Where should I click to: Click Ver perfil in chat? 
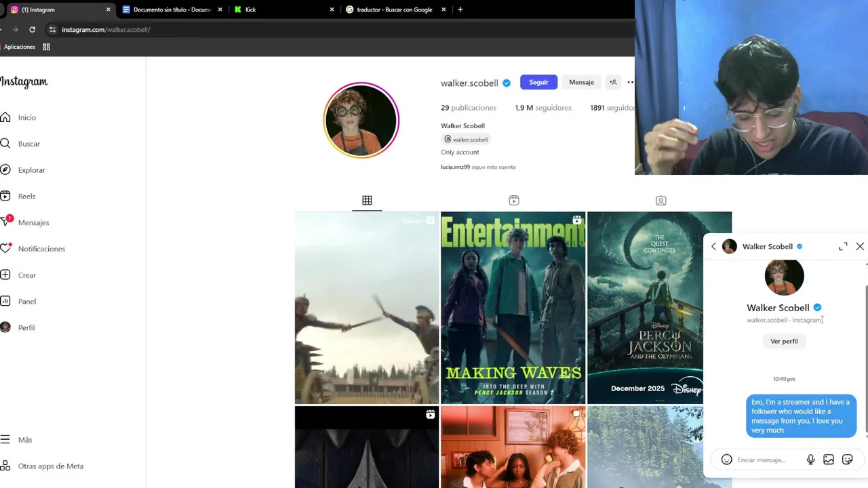point(784,341)
